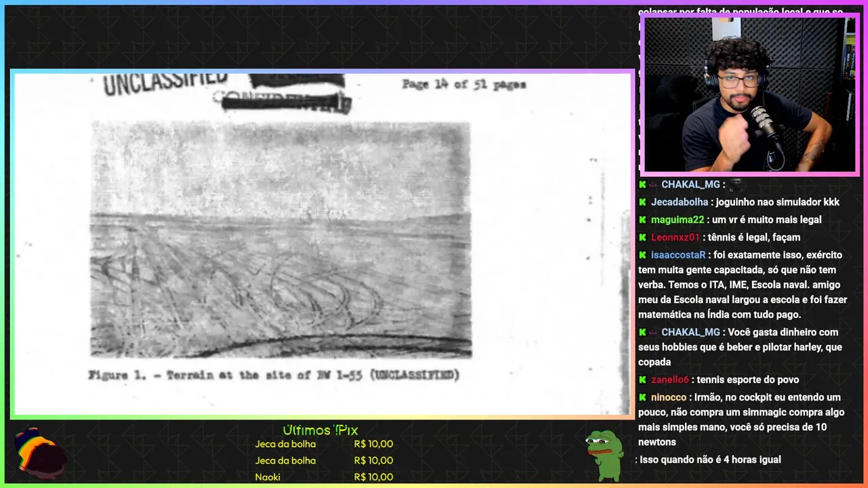Image resolution: width=868 pixels, height=488 pixels.
Task: Click the terrain photograph in the document
Action: (281, 239)
